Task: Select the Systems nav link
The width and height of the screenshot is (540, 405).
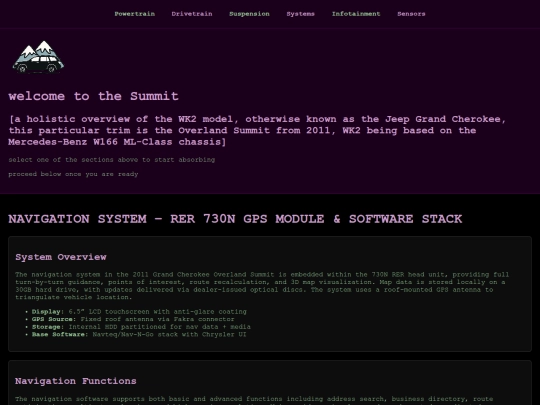Action: coord(300,14)
